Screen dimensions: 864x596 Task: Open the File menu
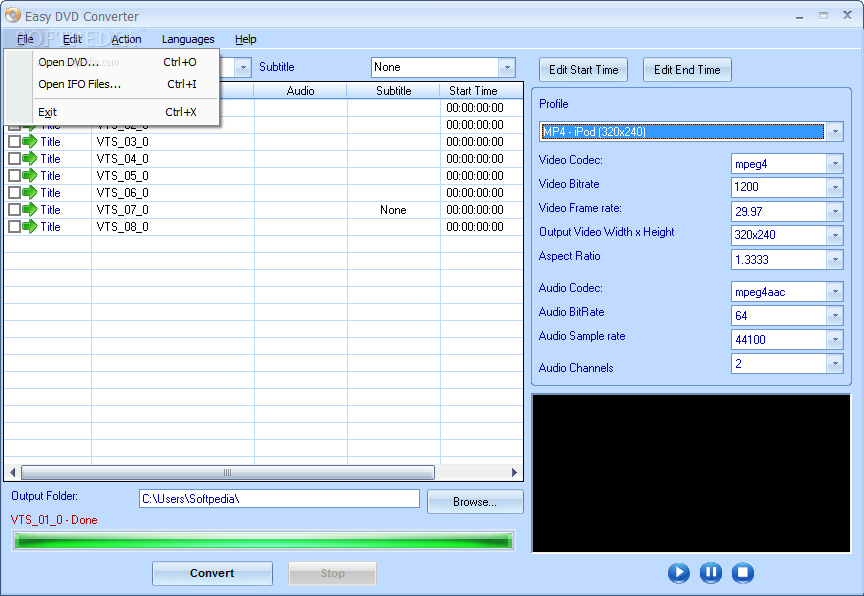(25, 39)
